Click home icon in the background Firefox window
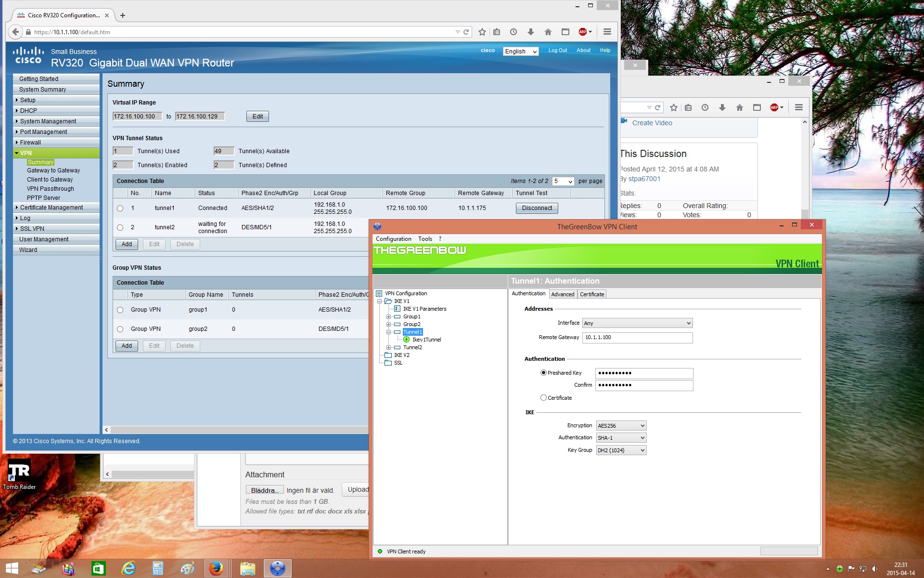This screenshot has height=578, width=924. [740, 107]
